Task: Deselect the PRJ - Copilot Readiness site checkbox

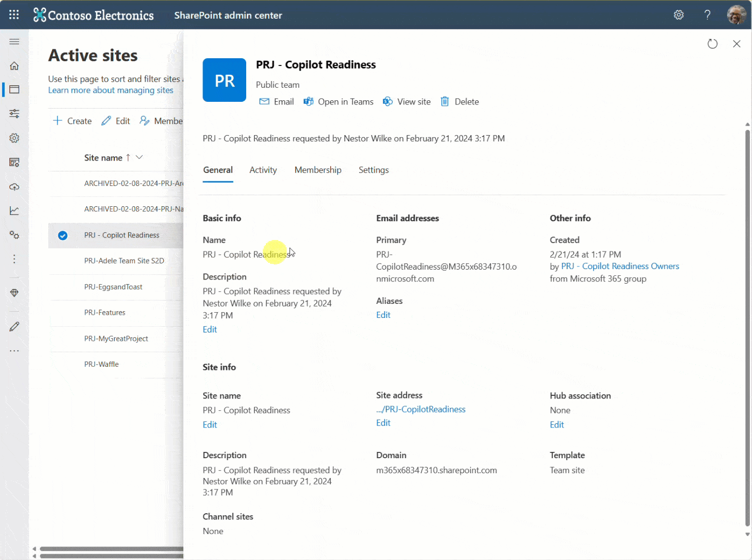Action: tap(62, 235)
